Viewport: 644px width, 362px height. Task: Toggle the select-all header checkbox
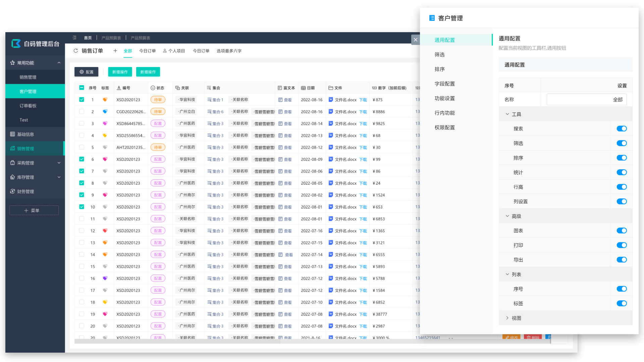coord(82,87)
